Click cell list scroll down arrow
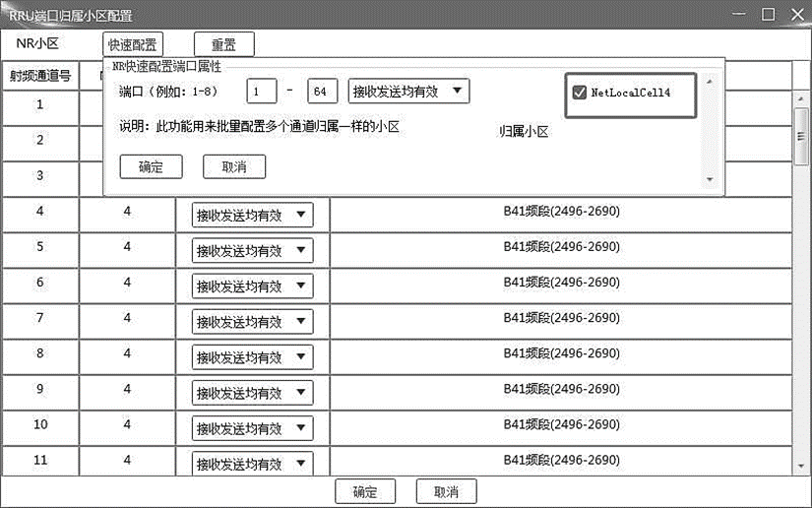The width and height of the screenshot is (812, 508). (x=710, y=179)
